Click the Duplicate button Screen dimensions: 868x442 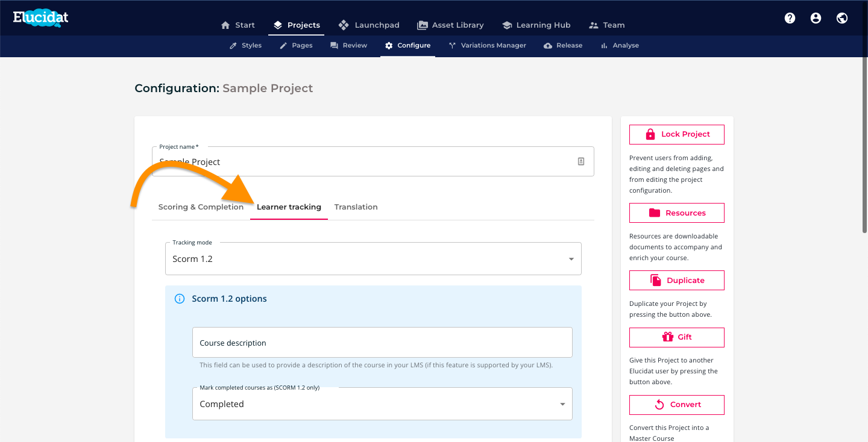tap(677, 281)
